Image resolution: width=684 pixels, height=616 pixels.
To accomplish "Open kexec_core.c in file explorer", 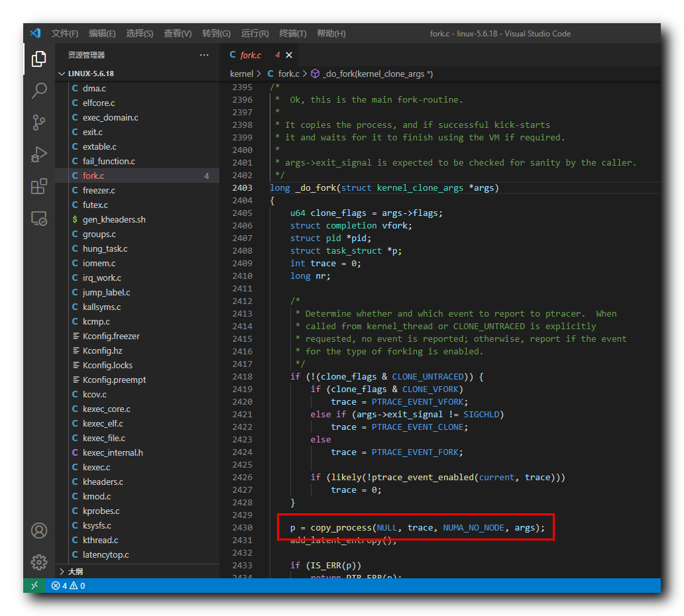I will pos(137,409).
